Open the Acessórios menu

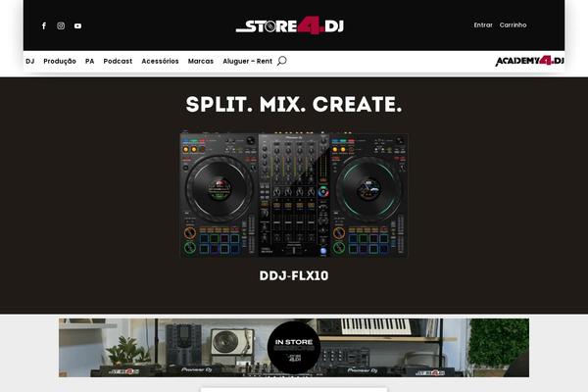click(160, 61)
